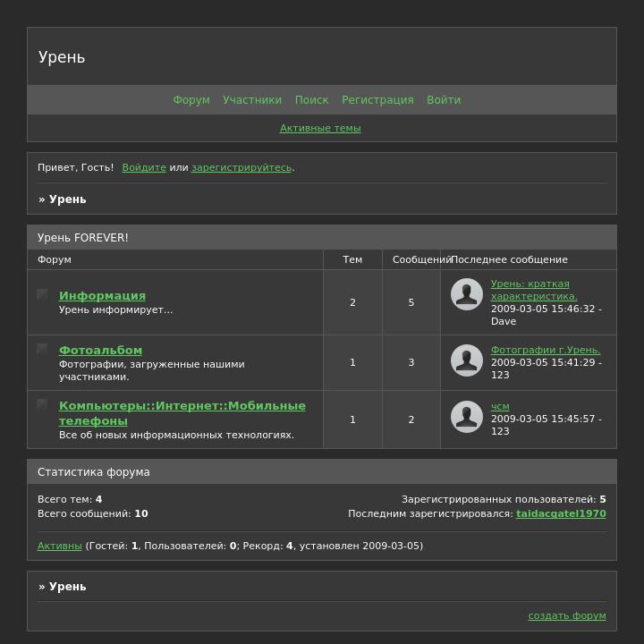644x644 pixels.
Task: Click the Войдите link in greeting
Action: tap(144, 167)
